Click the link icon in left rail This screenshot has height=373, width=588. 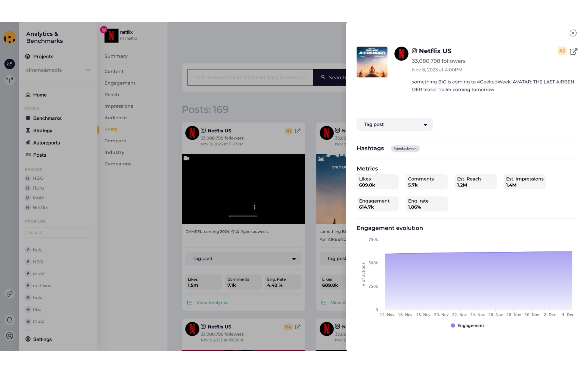(x=10, y=294)
